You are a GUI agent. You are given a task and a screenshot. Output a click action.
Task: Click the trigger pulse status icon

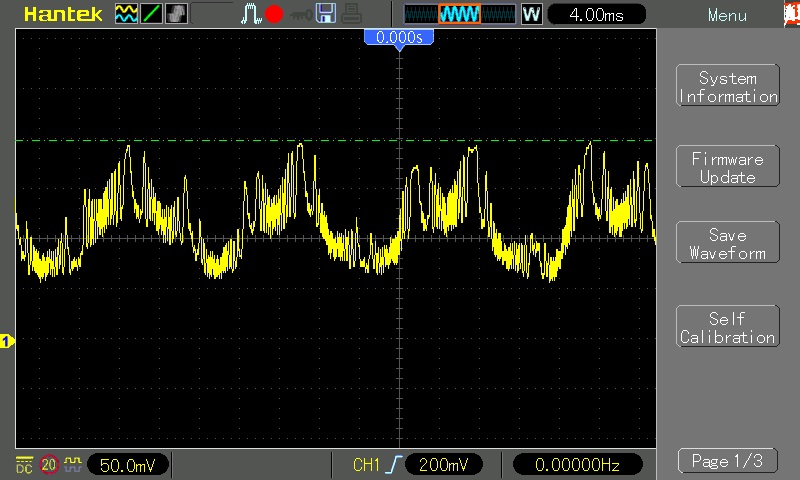[x=251, y=14]
